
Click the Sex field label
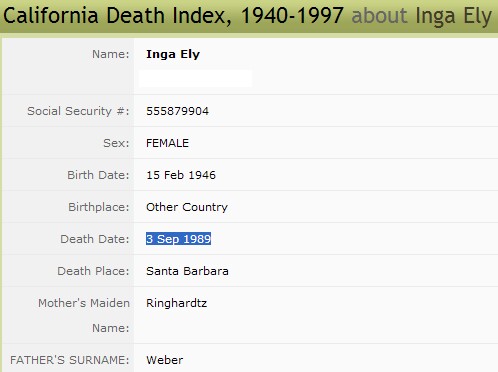(x=116, y=143)
